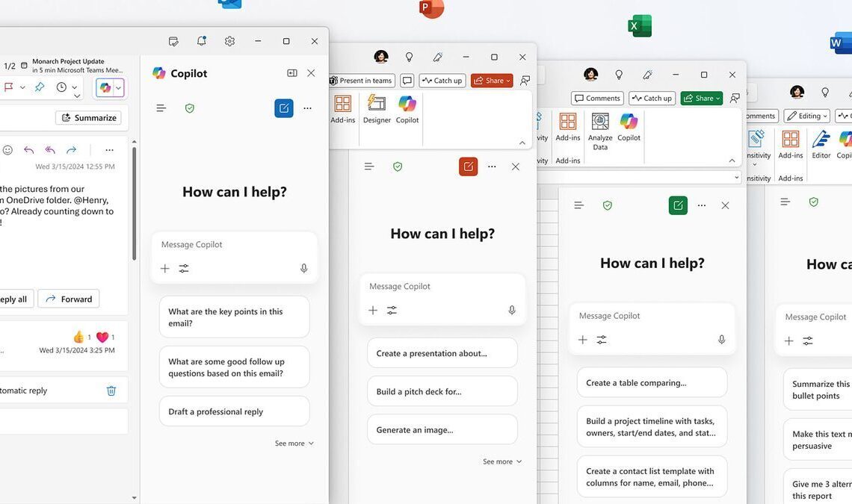The height and width of the screenshot is (504, 852).
Task: Open Outlook settings gear icon
Action: pos(230,41)
